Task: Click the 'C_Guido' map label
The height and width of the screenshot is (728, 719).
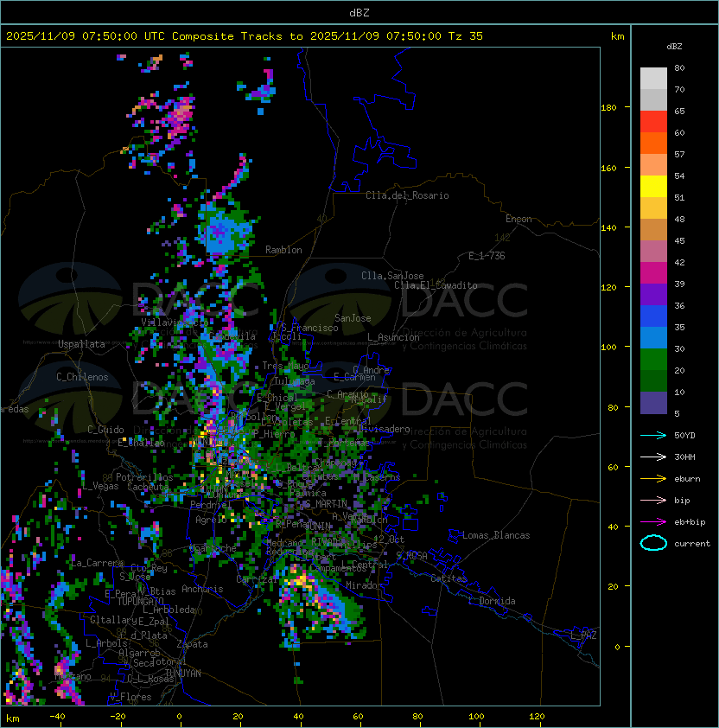Action: coord(105,430)
